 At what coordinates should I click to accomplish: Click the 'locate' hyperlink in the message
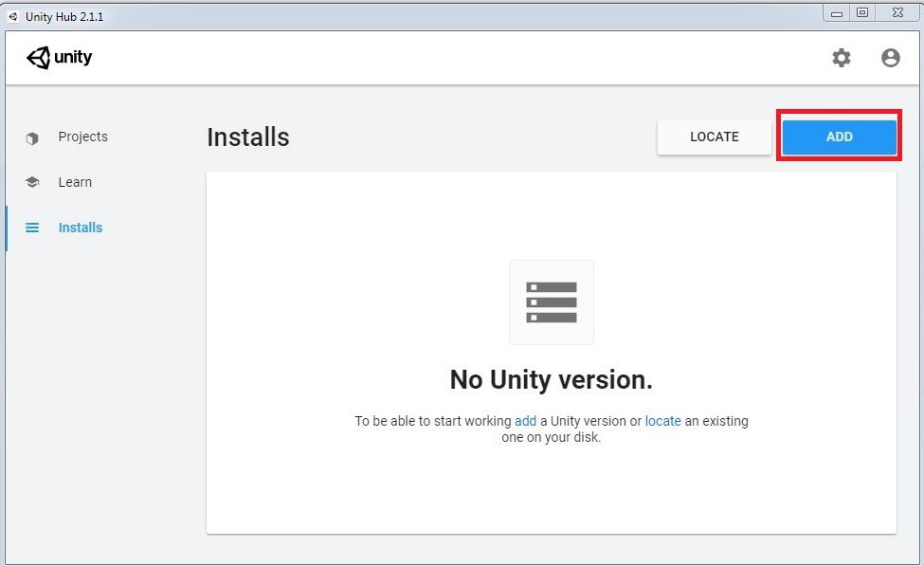click(x=662, y=421)
